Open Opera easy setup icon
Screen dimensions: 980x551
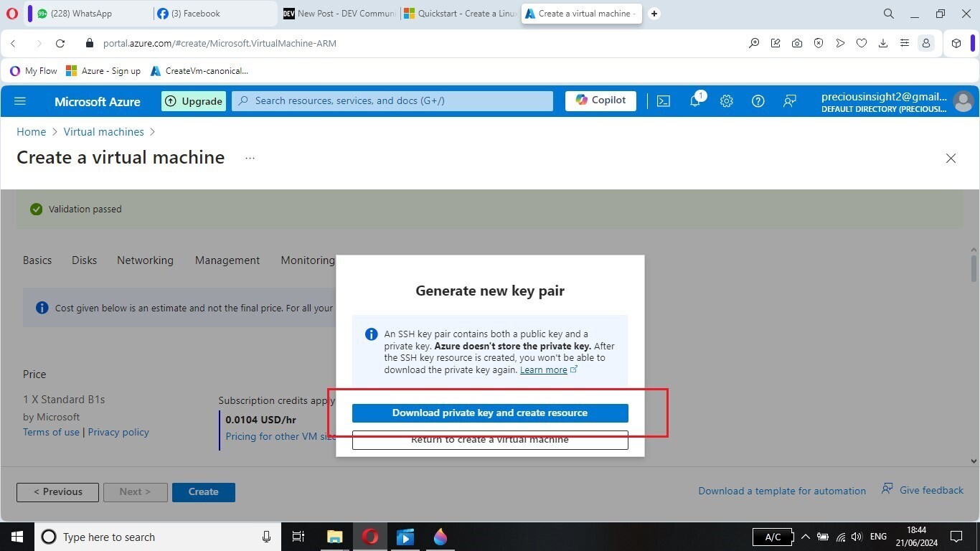click(905, 43)
